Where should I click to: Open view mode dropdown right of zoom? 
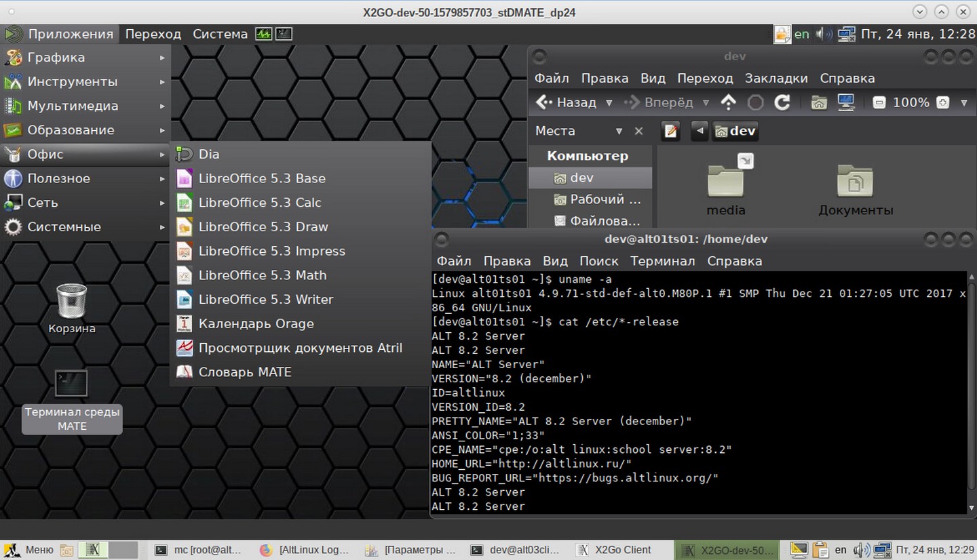tap(964, 103)
